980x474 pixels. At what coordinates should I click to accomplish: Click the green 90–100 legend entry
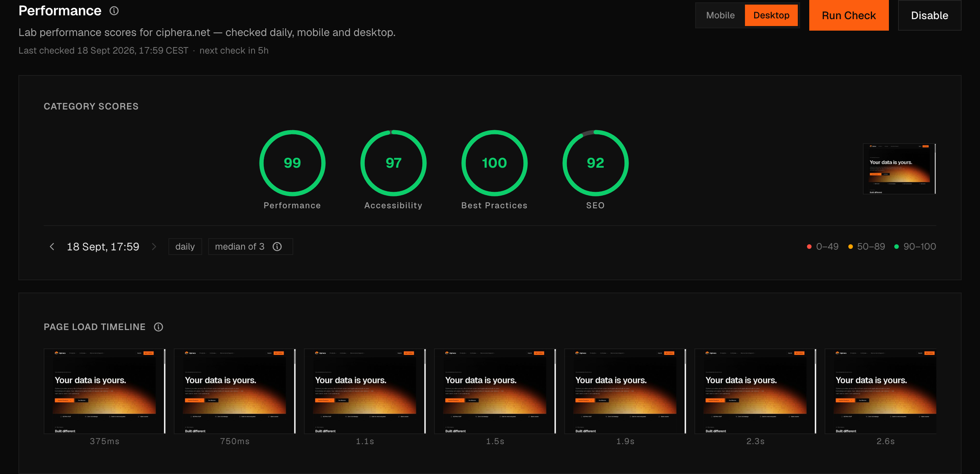click(915, 247)
